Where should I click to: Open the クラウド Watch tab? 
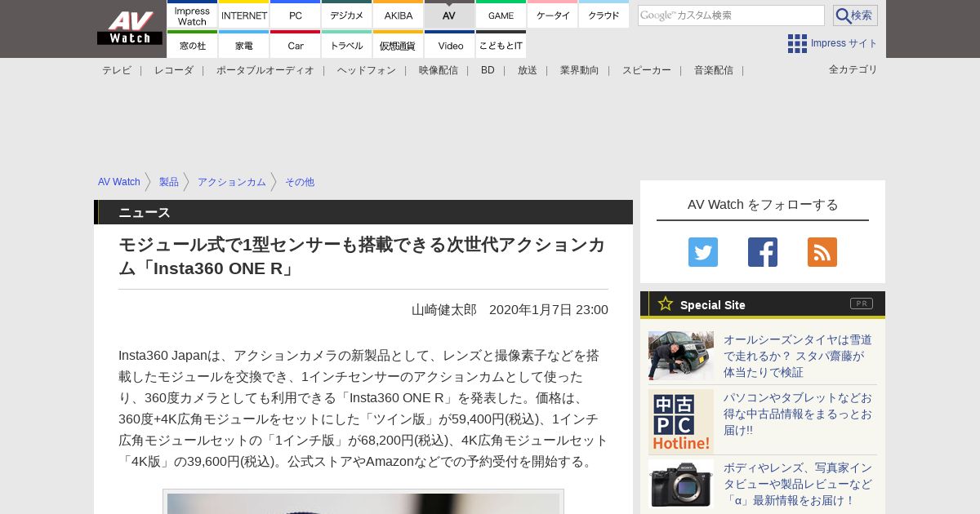(604, 14)
